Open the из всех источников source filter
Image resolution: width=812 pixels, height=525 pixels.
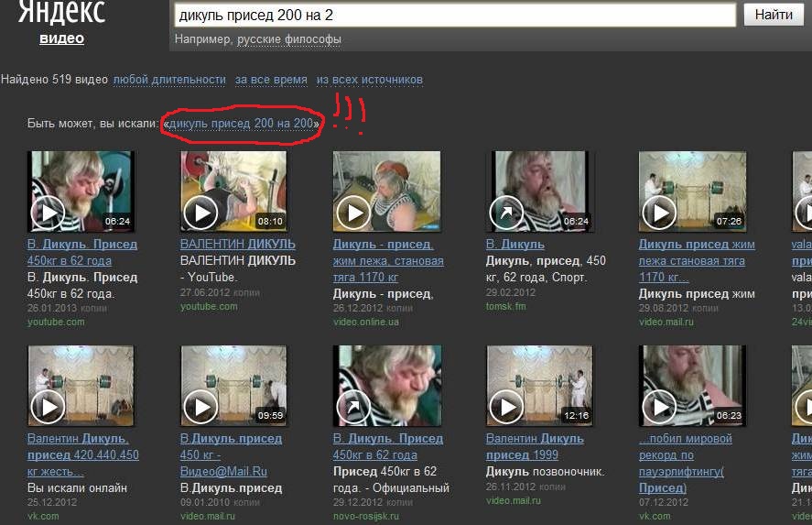[370, 80]
